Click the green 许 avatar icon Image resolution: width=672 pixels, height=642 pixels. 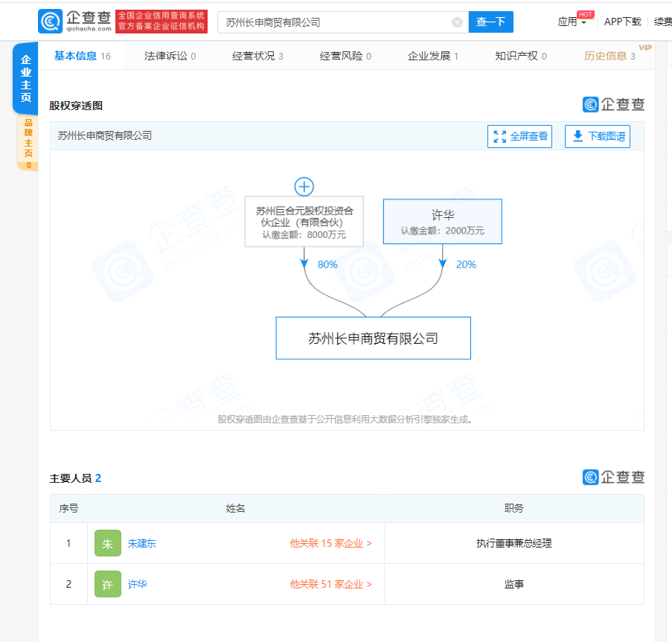107,585
